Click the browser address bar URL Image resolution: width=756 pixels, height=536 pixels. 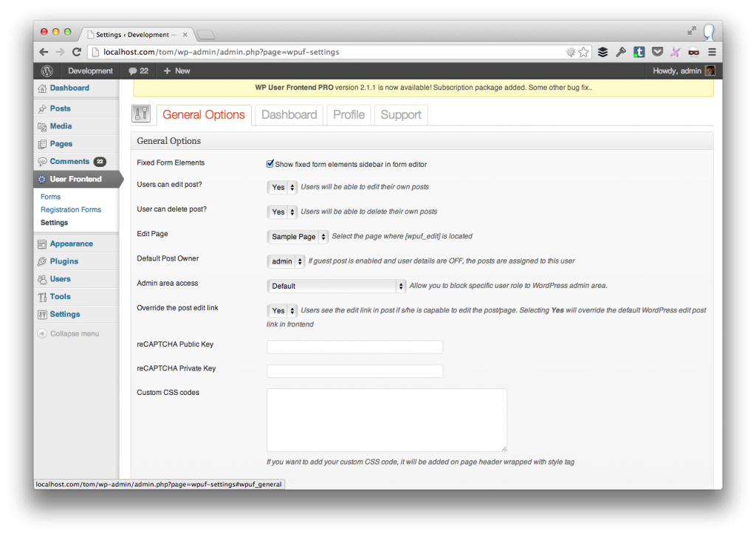click(221, 52)
